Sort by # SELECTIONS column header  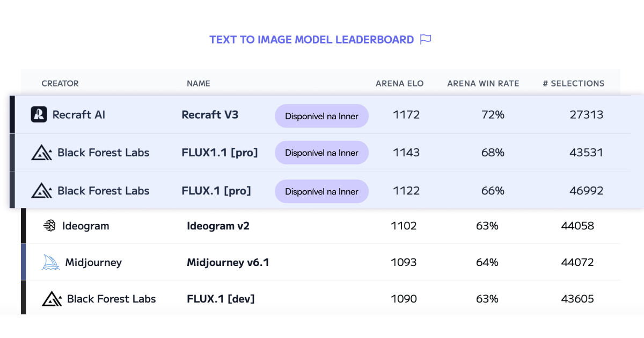(573, 83)
